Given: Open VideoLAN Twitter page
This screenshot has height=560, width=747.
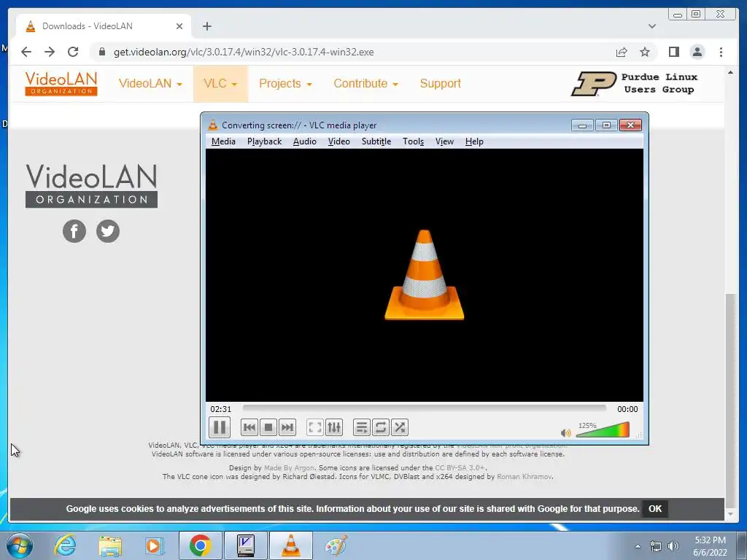Looking at the screenshot, I should pos(108,231).
